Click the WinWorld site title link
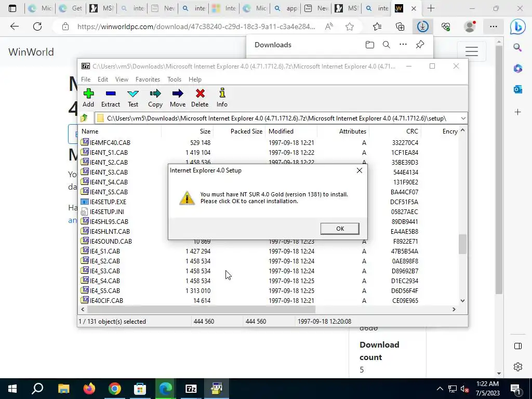The width and height of the screenshot is (532, 399). tap(31, 52)
